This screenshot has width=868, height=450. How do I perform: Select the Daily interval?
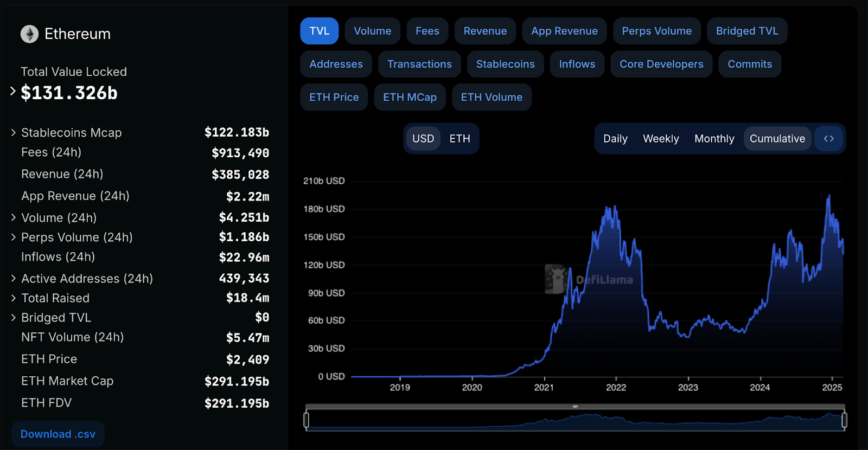pos(615,139)
